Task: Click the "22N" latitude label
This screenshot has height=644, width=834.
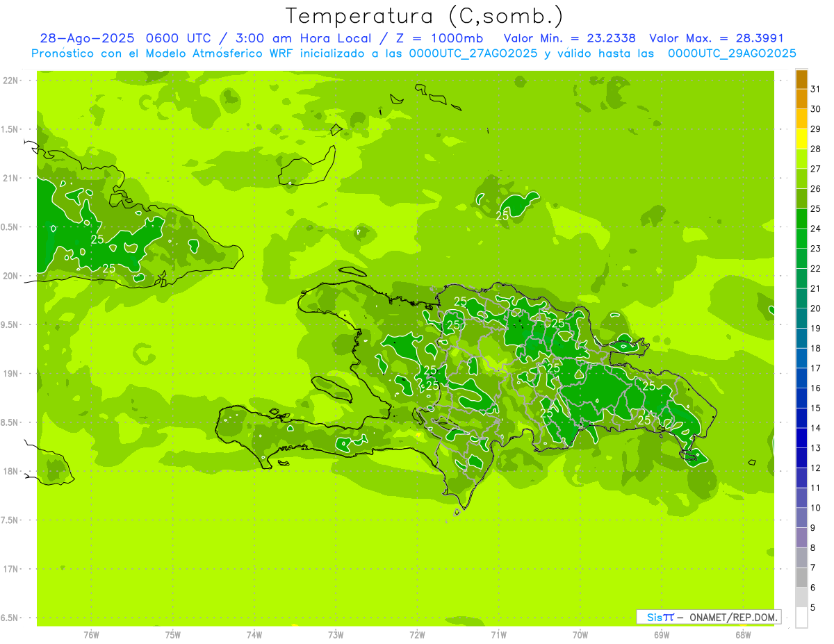Action: pos(12,81)
